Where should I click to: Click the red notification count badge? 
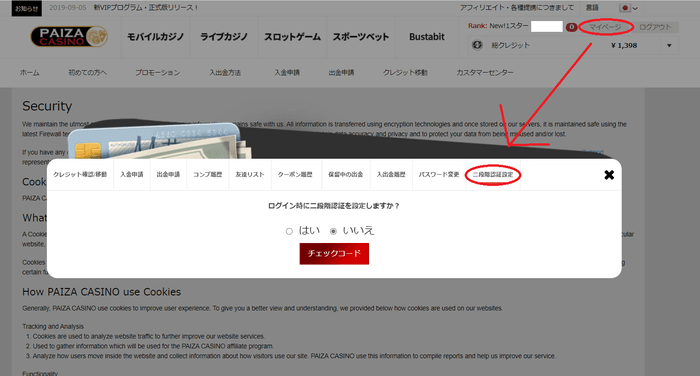(571, 27)
